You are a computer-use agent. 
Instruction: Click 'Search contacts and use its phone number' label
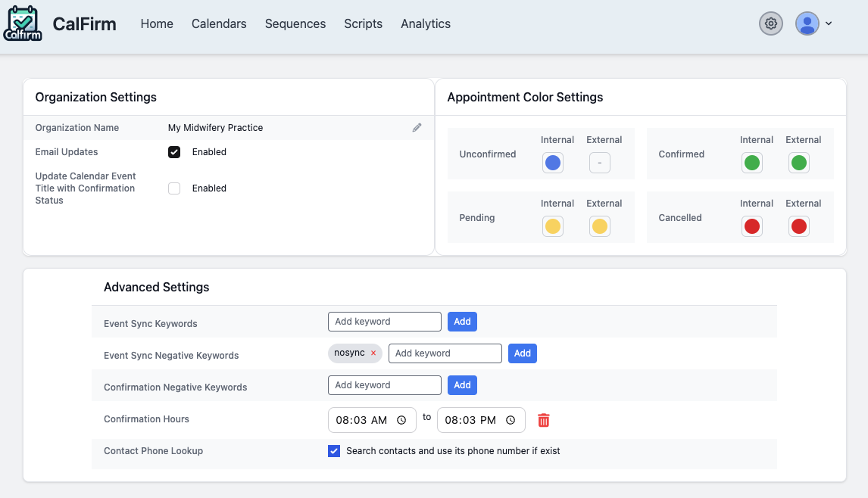pos(453,451)
